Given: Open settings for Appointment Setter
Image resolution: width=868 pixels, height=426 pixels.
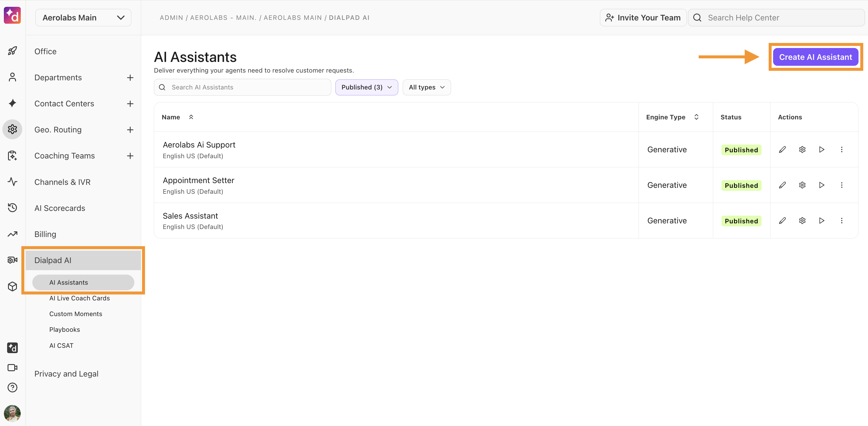Looking at the screenshot, I should click(x=802, y=185).
